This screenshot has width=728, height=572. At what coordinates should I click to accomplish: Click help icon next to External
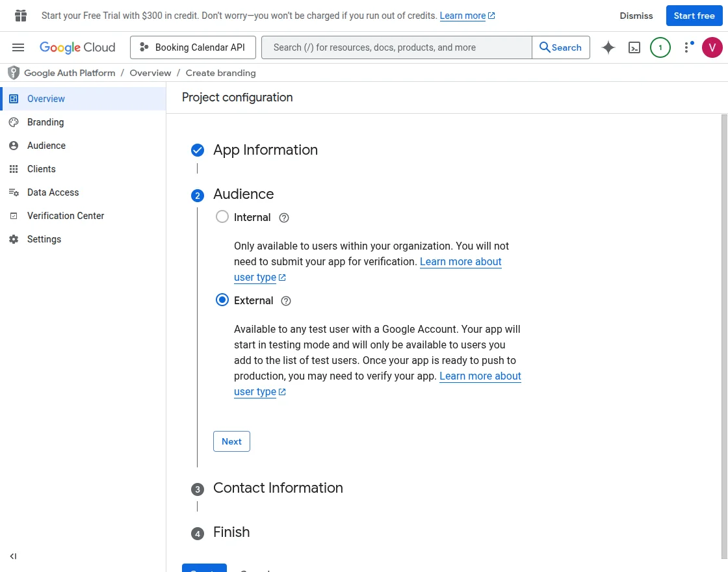[286, 301]
